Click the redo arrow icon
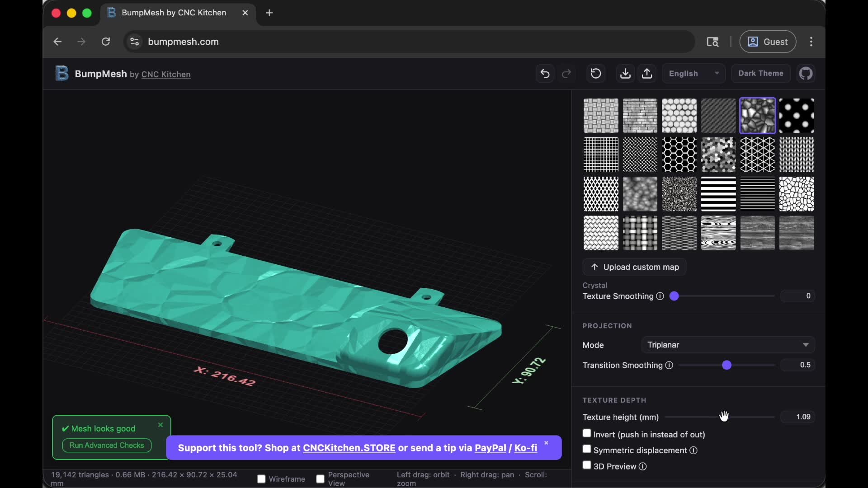The width and height of the screenshot is (868, 488). (566, 74)
